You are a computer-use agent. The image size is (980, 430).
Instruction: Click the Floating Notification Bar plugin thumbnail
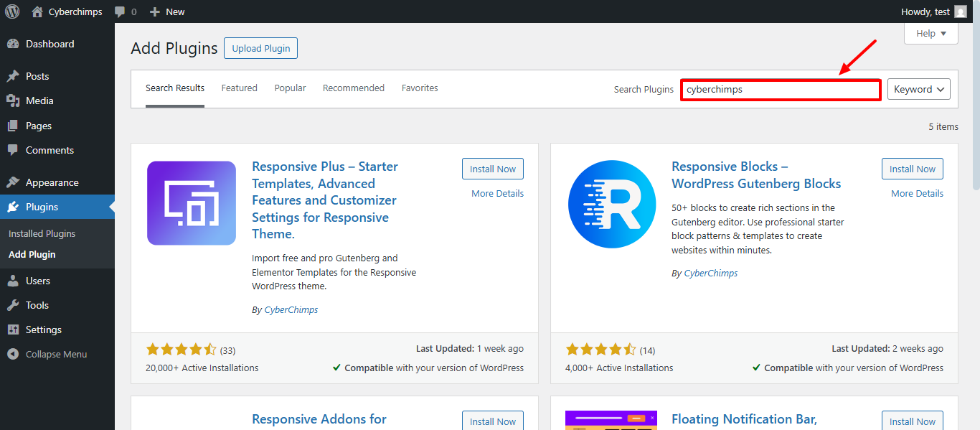tap(611, 420)
